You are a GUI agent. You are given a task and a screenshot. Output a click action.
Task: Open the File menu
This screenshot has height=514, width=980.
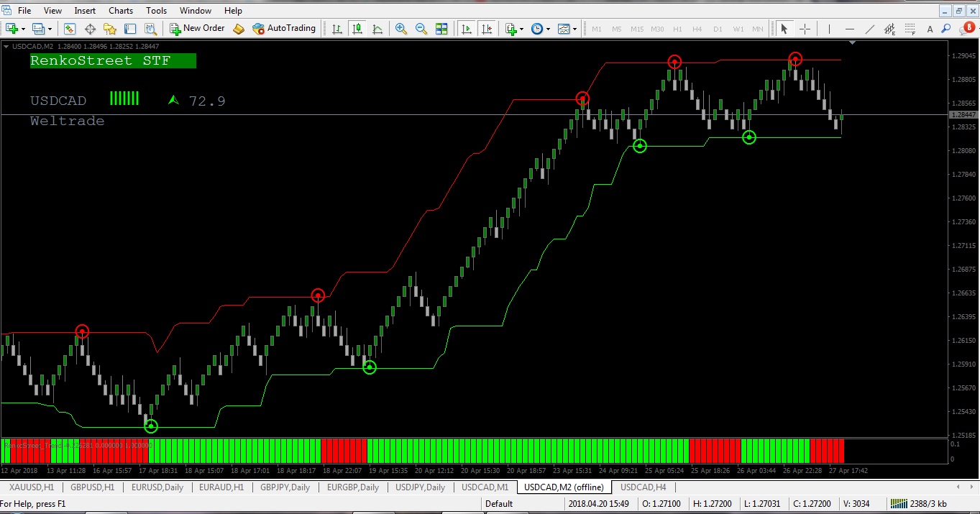pyautogui.click(x=24, y=11)
